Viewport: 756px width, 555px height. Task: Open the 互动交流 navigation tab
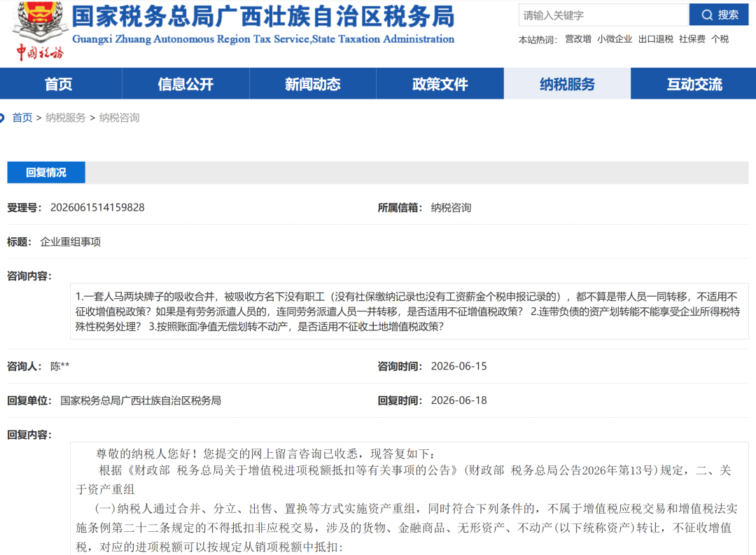tap(694, 84)
